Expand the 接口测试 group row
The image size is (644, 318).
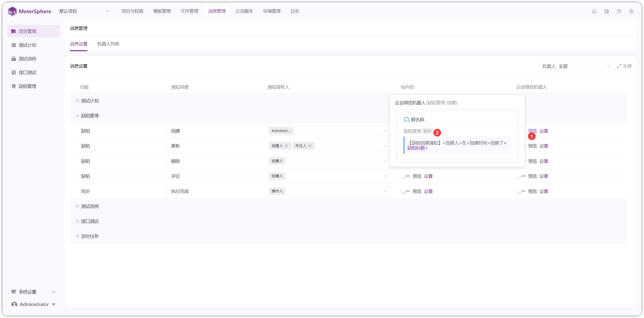pyautogui.click(x=77, y=221)
